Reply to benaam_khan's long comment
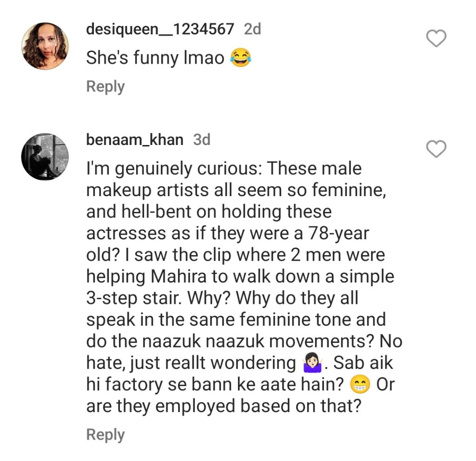 [106, 435]
